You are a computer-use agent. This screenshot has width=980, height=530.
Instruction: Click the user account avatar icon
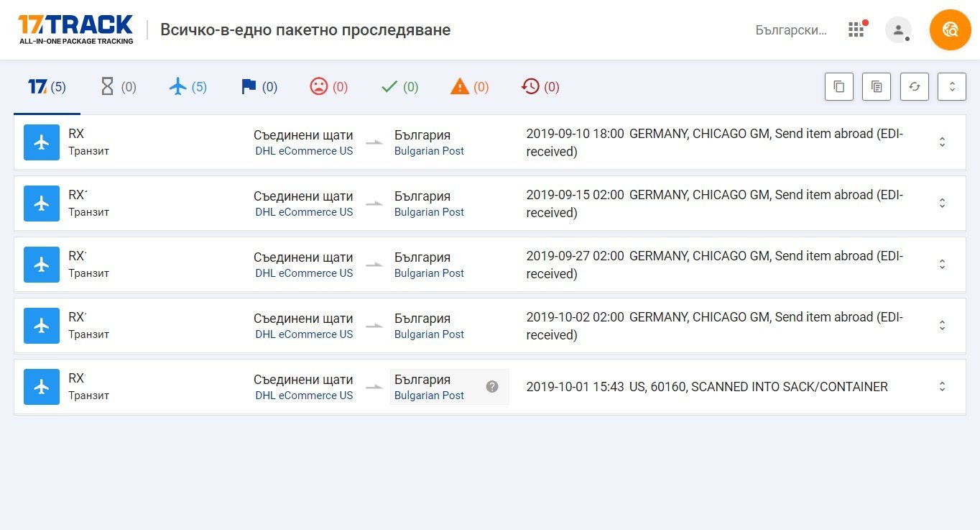tap(897, 30)
